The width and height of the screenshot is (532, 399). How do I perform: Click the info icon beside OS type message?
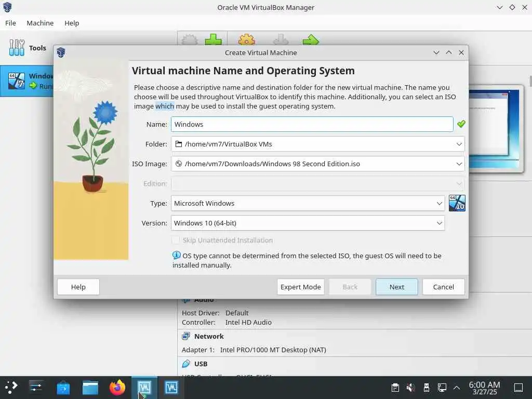177,255
